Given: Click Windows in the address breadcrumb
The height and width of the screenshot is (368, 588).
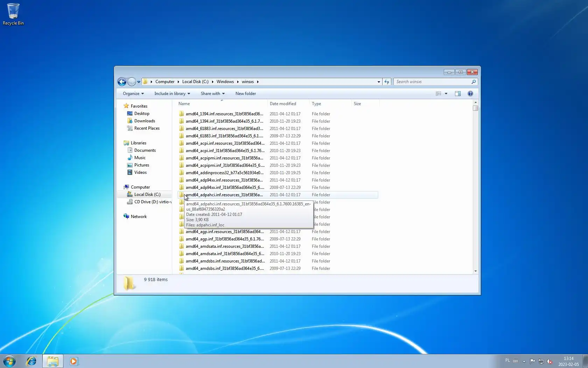Looking at the screenshot, I should click(x=225, y=82).
